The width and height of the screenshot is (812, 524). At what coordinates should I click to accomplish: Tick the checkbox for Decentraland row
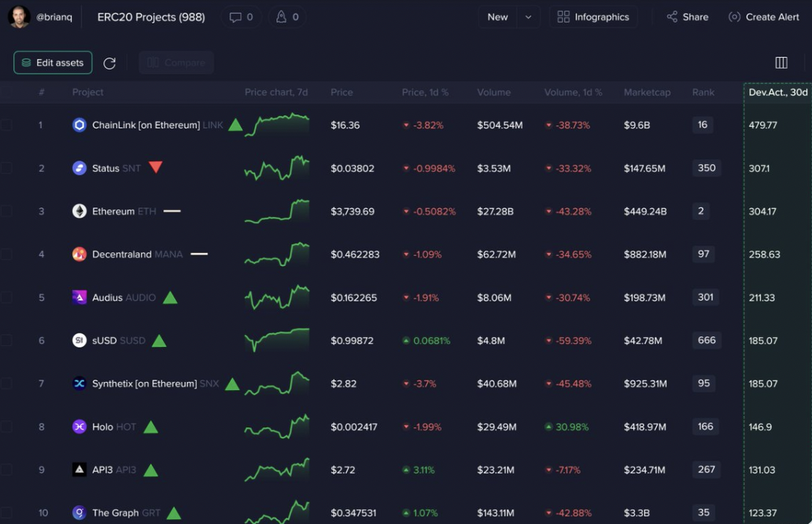[x=6, y=254]
